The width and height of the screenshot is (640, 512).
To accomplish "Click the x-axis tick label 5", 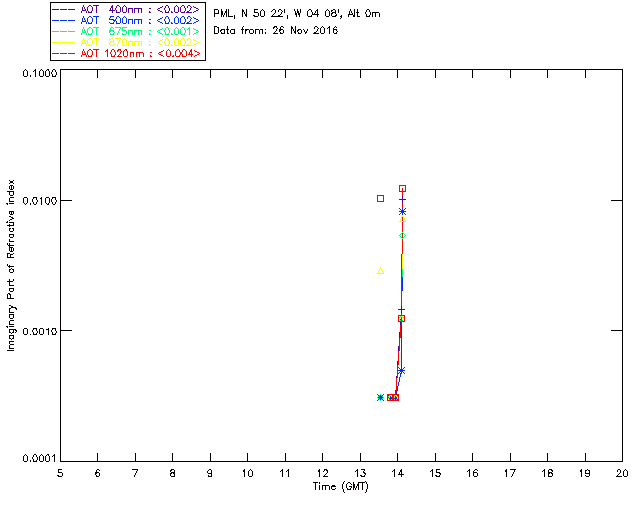I will pyautogui.click(x=60, y=473).
